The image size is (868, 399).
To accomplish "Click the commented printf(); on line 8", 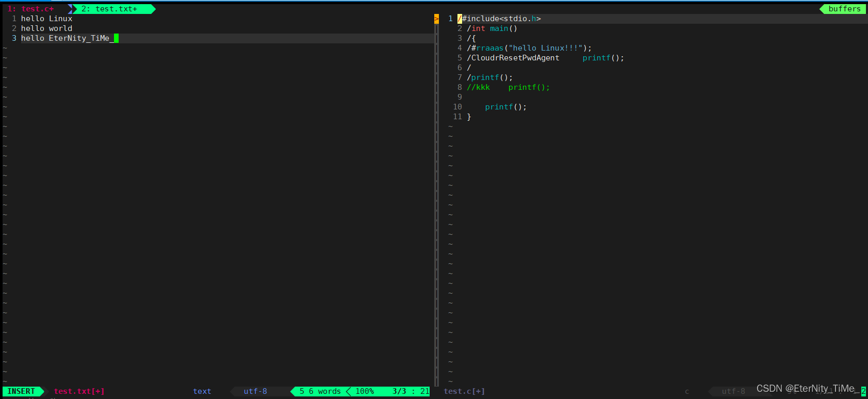I will pos(529,87).
